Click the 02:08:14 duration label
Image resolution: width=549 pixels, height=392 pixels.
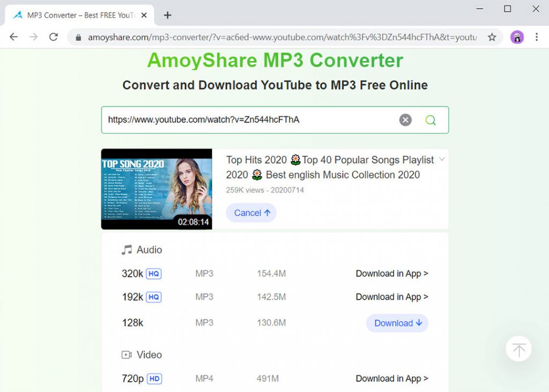(193, 222)
